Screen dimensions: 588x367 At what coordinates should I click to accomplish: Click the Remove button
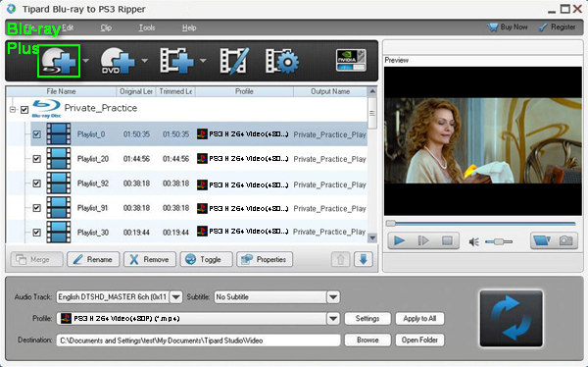coord(150,260)
